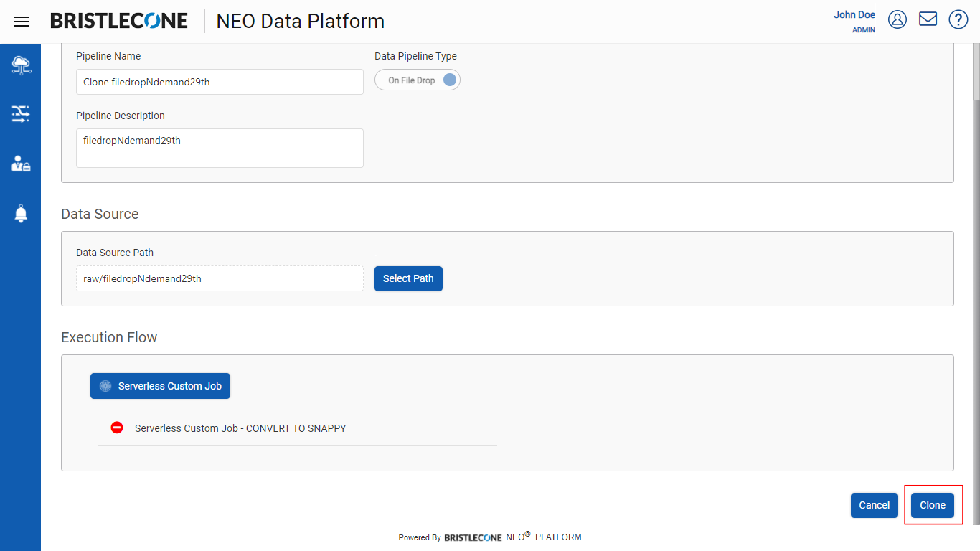Open the hamburger navigation menu
Screen dimensions: 980x551
pos(22,22)
